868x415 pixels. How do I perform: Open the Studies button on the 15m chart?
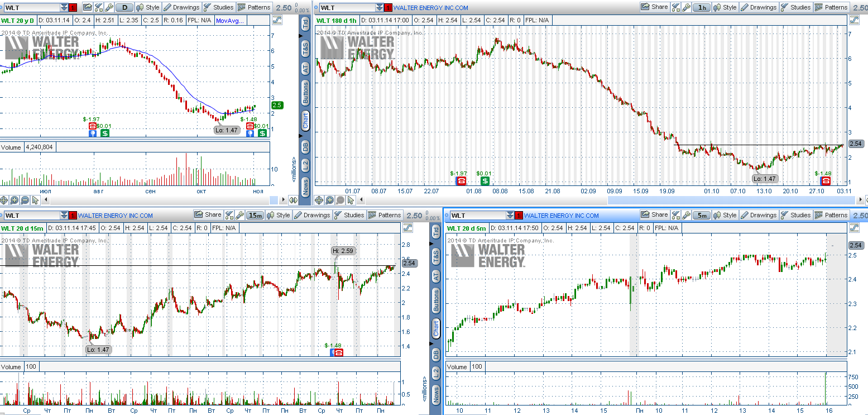tap(349, 215)
